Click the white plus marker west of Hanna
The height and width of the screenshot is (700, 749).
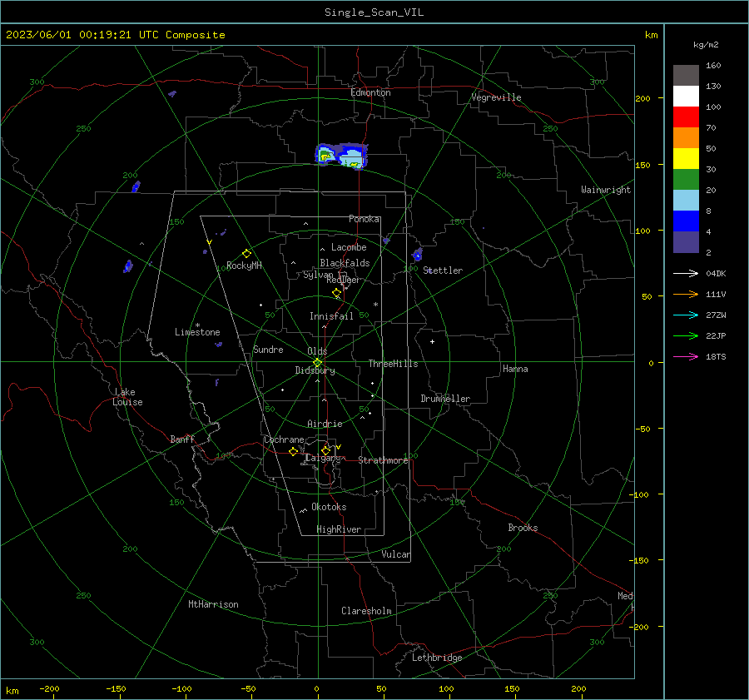pos(432,341)
